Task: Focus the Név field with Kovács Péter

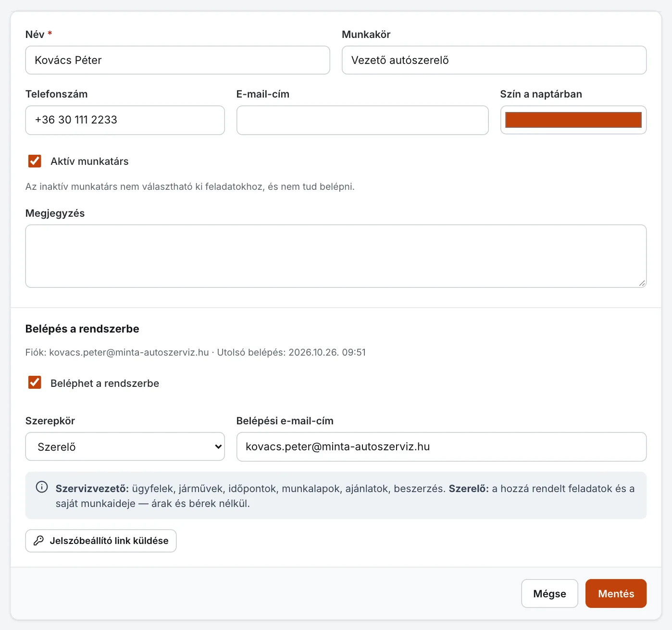Action: (177, 60)
